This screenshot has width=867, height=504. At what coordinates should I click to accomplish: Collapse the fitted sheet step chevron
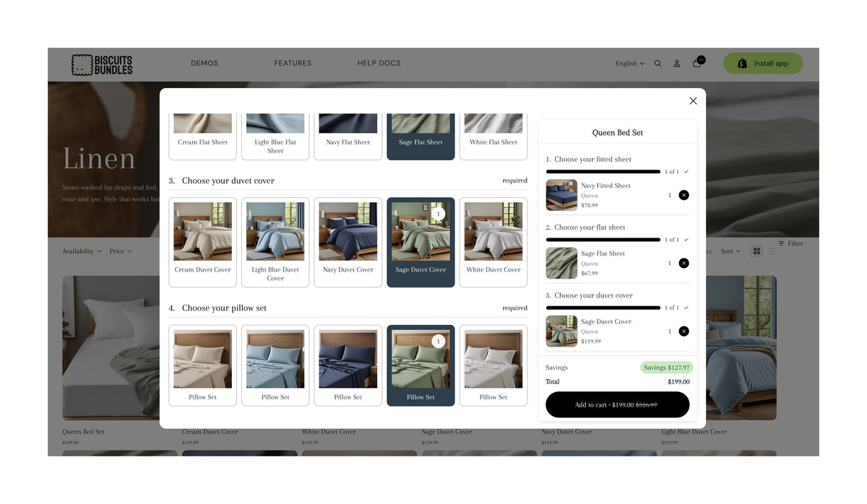(x=686, y=172)
